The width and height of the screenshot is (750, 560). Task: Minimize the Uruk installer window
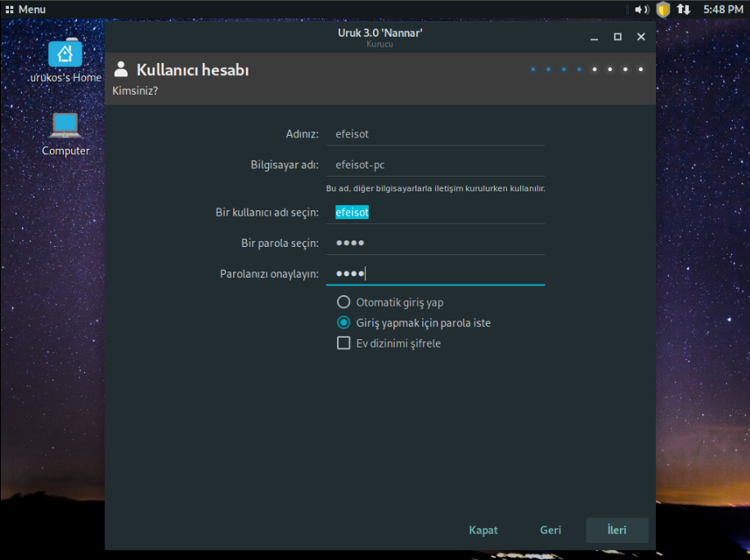point(594,38)
